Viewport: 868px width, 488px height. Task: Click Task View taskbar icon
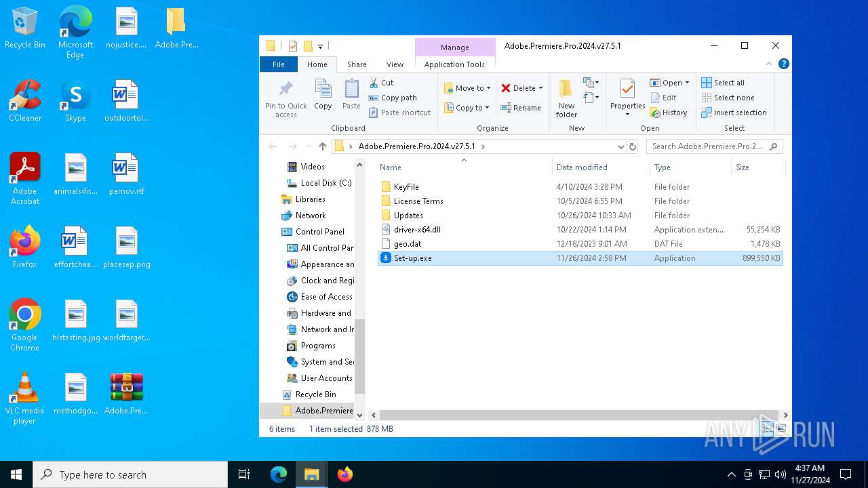244,474
